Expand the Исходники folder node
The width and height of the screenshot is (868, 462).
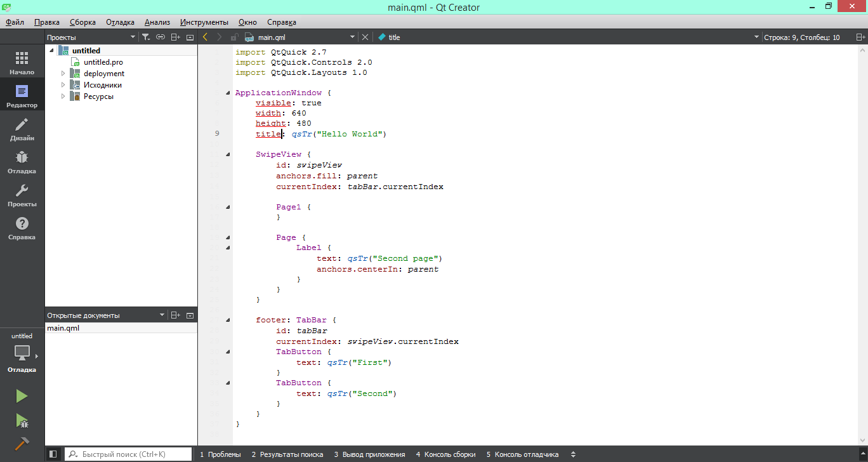[x=63, y=85]
